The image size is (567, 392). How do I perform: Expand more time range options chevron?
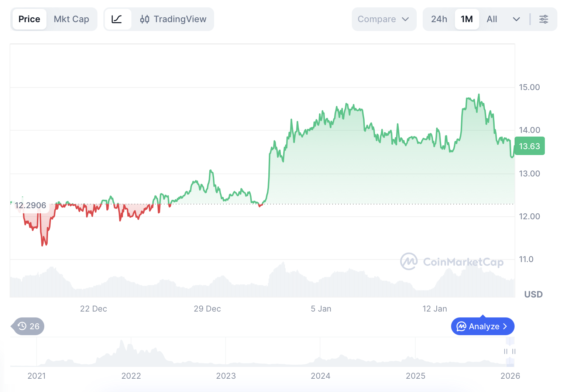516,19
